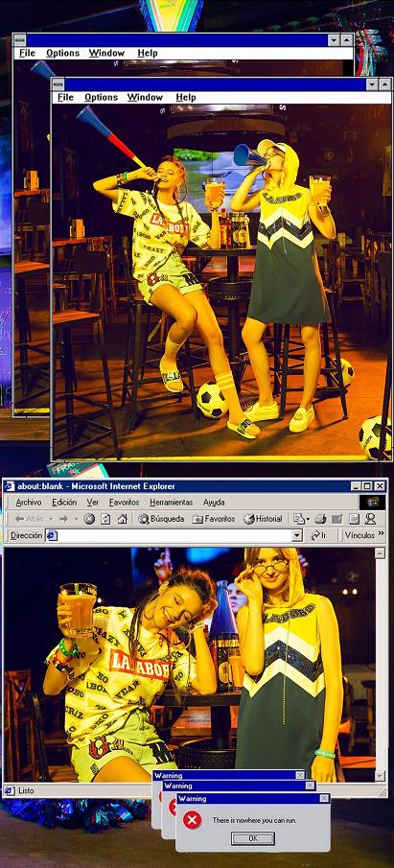Open File menu in the front retro window
The image size is (394, 868).
(x=65, y=98)
